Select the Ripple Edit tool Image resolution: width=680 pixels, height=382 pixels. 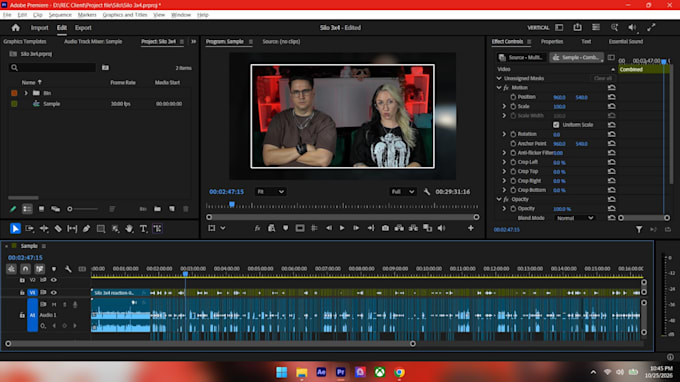44,229
